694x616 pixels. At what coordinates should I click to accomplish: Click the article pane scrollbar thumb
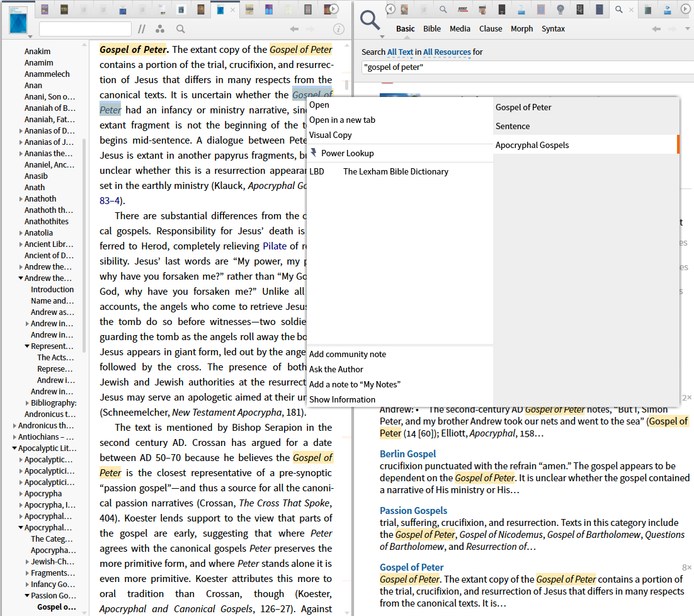[346, 84]
